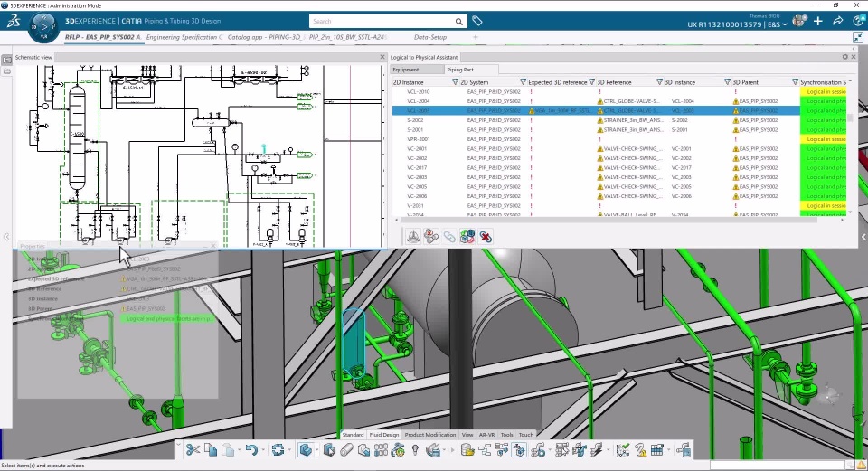The image size is (868, 471).
Task: Open filter for 2D System column
Action: point(524,82)
